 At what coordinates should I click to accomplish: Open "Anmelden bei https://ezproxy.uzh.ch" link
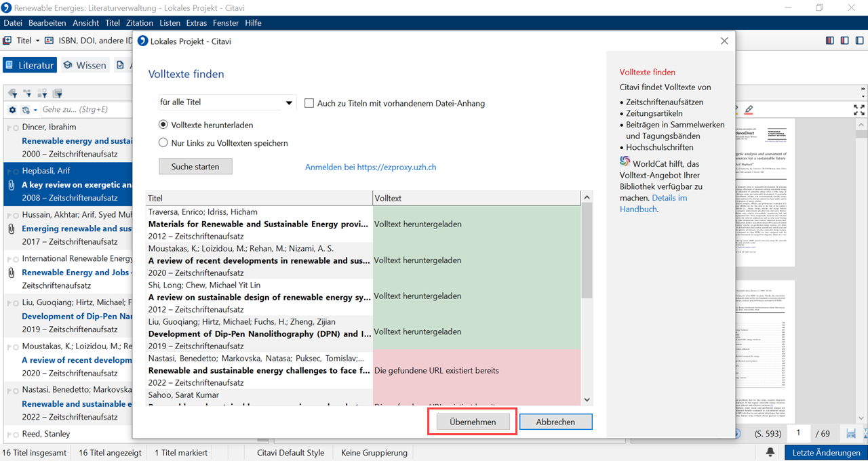coord(370,167)
